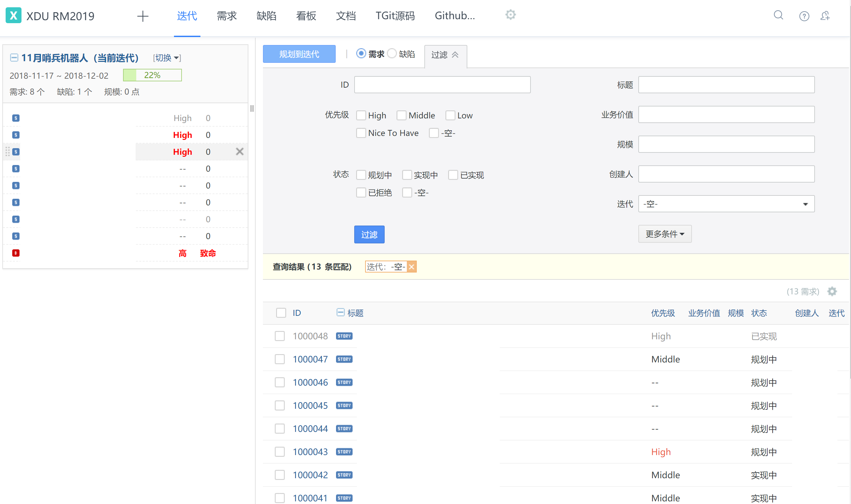Remove the 迭代: -空- filter tag
This screenshot has width=851, height=504.
(x=411, y=267)
